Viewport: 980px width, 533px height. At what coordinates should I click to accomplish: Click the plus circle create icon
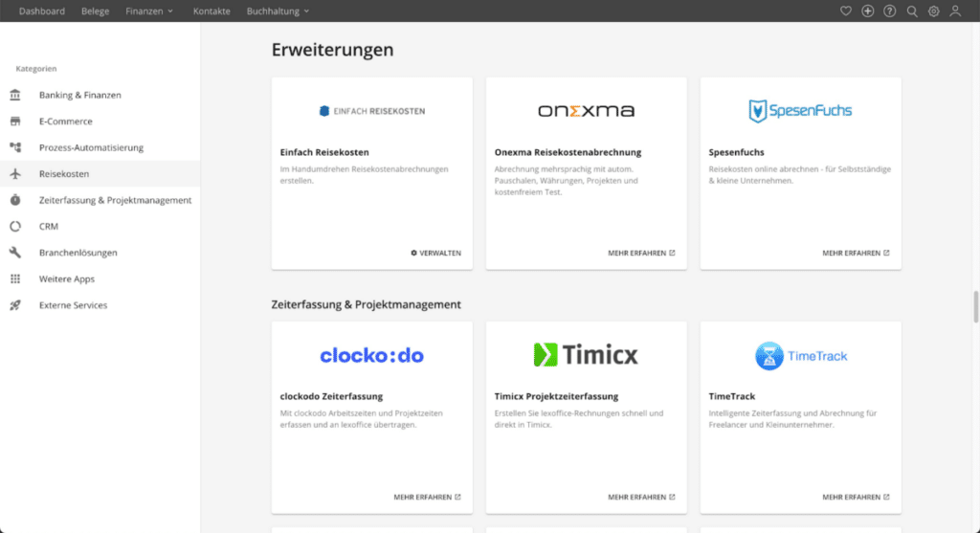867,11
